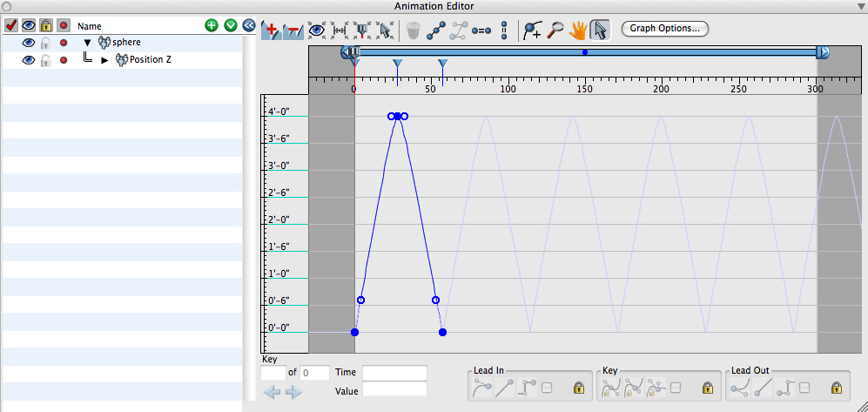This screenshot has width=868, height=412.
Task: Set Lead Out stepped tangent icon
Action: [784, 388]
